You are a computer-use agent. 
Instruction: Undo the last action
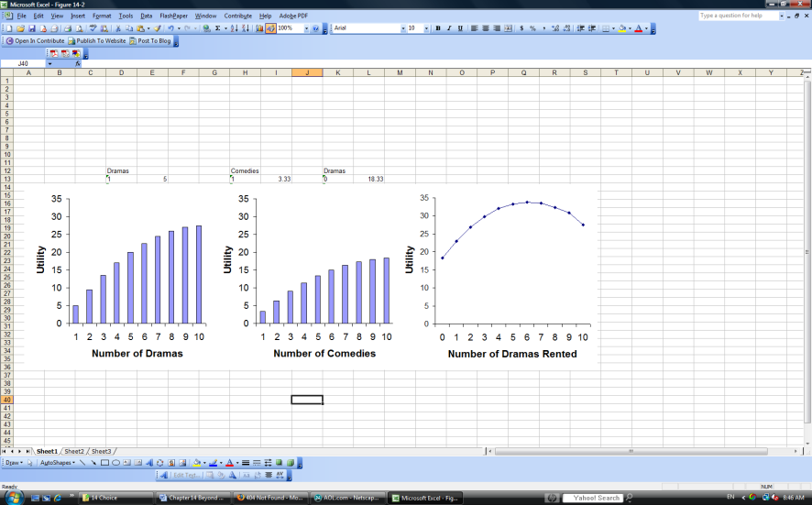pos(170,28)
